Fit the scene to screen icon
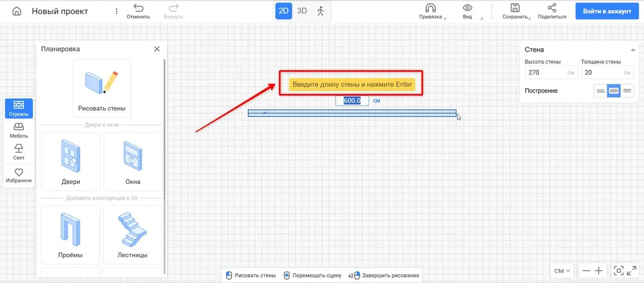The height and width of the screenshot is (283, 644). (619, 271)
